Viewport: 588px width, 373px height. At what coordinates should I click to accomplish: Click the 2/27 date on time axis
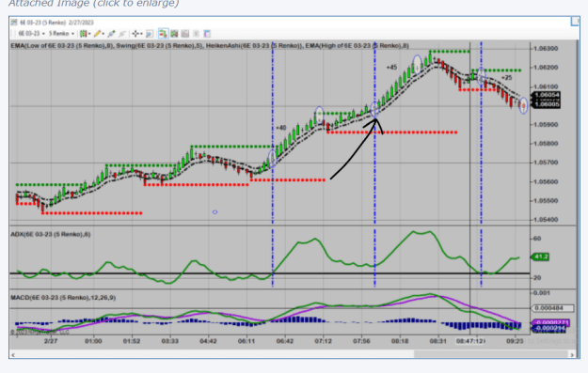[51, 341]
